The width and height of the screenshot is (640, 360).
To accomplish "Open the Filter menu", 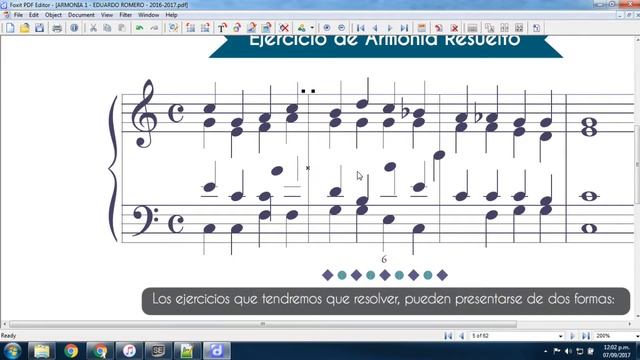I will [125, 15].
